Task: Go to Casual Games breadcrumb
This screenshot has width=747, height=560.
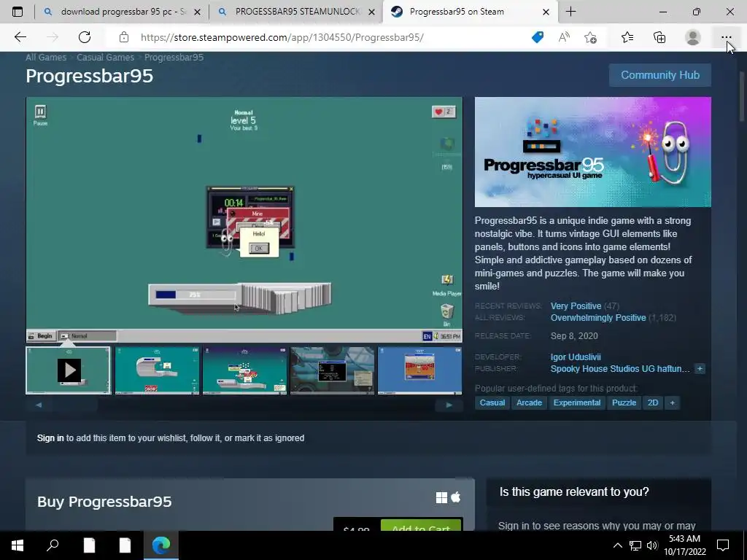Action: (105, 57)
